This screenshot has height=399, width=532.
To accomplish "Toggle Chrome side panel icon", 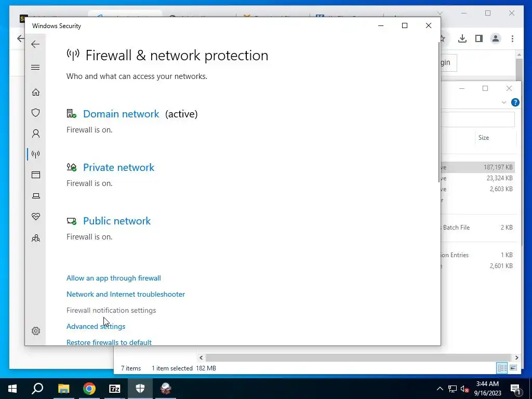I will point(478,38).
